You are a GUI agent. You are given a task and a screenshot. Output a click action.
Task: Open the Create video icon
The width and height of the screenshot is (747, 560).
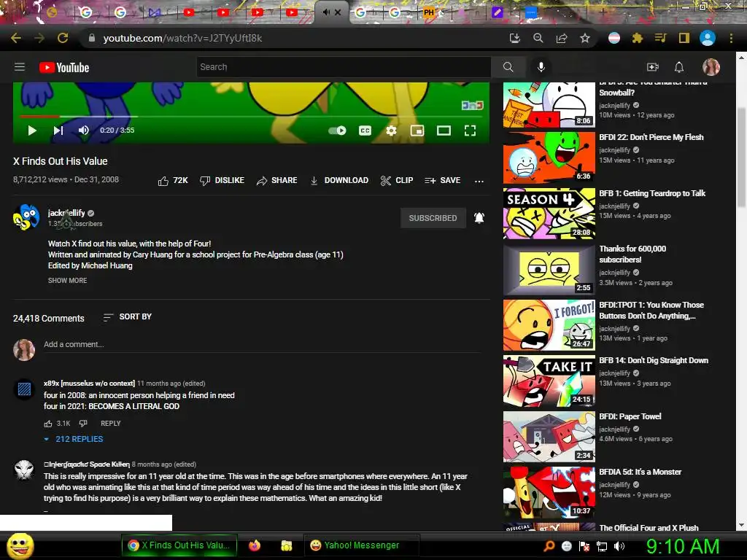[x=653, y=67]
